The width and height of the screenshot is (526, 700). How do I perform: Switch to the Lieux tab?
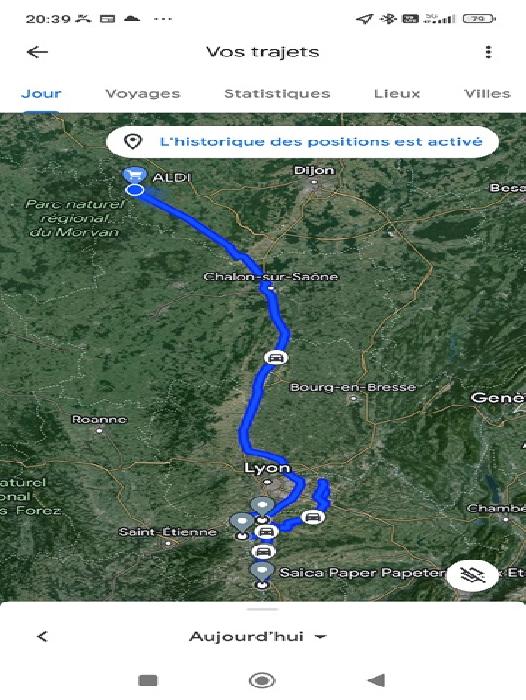pos(397,93)
